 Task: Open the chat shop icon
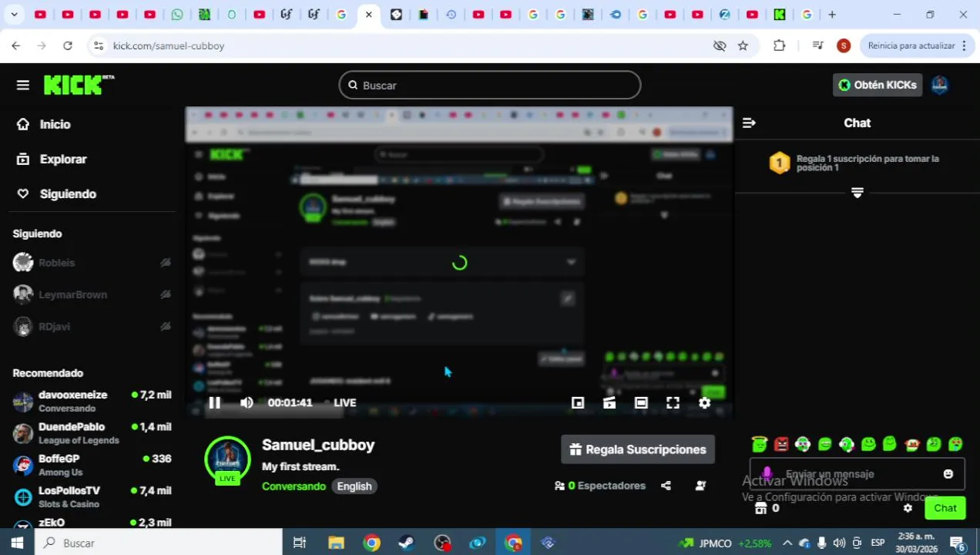(x=760, y=508)
